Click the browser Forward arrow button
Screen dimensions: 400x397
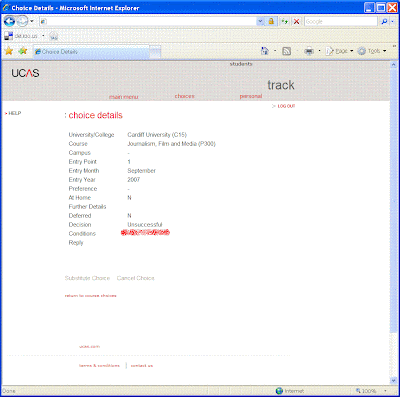(x=22, y=21)
